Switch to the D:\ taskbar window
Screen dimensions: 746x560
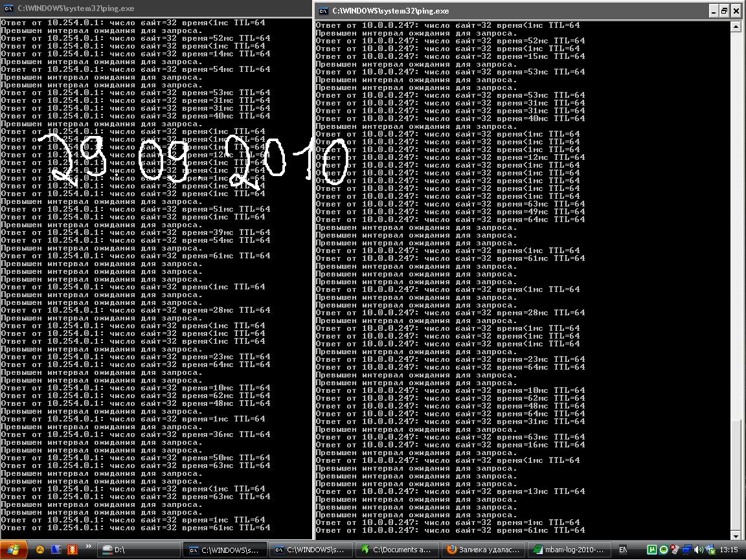tap(139, 550)
